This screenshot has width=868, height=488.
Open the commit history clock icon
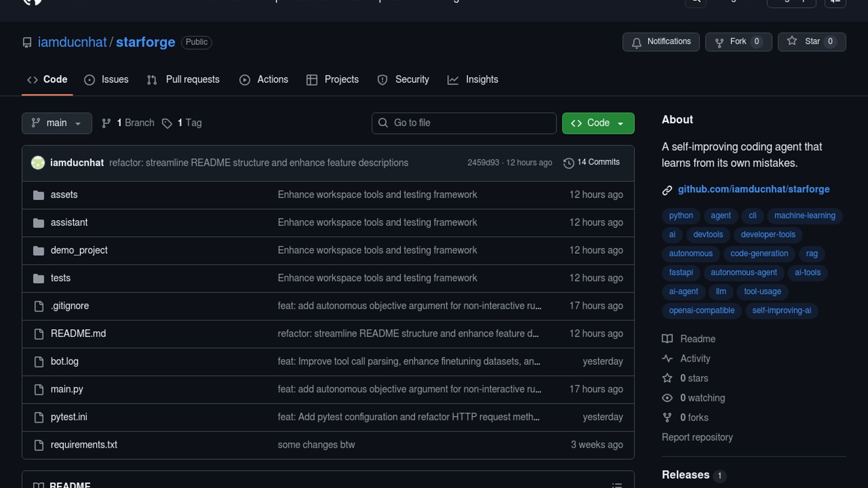pyautogui.click(x=568, y=163)
